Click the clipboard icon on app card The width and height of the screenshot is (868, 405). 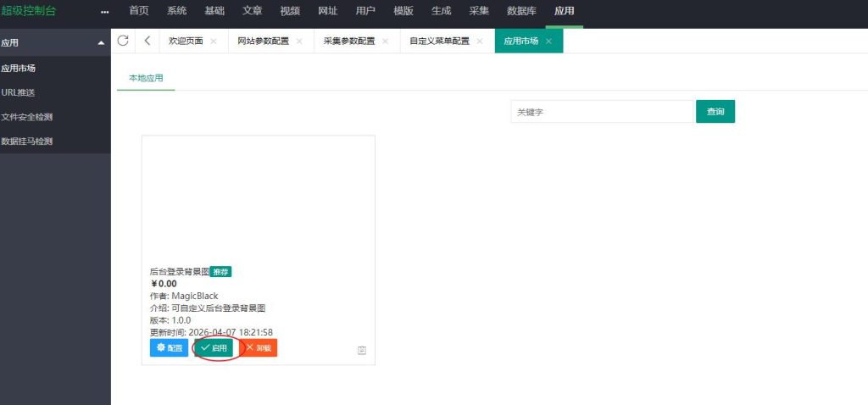[x=362, y=350]
